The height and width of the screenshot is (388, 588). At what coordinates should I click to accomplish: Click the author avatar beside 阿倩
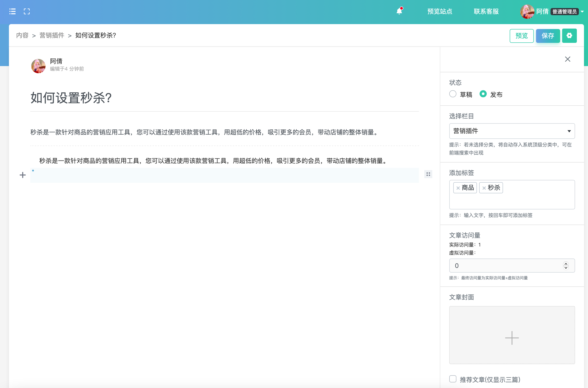point(38,66)
